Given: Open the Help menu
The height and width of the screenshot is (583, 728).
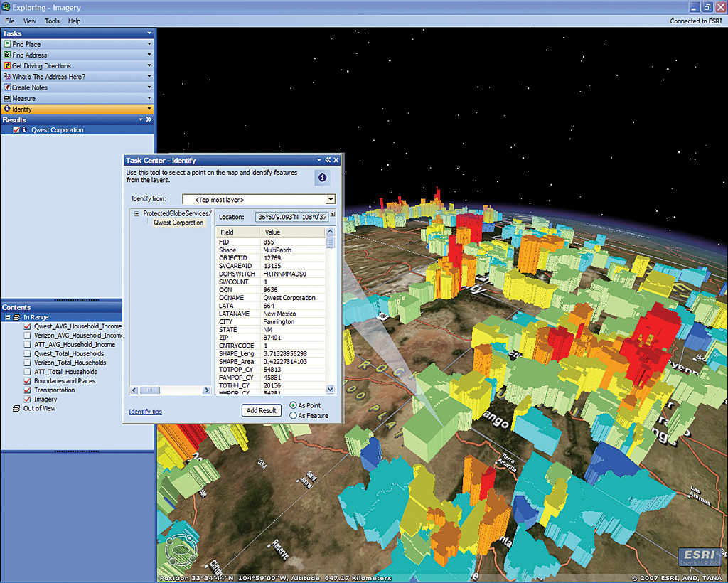Looking at the screenshot, I should pos(74,21).
